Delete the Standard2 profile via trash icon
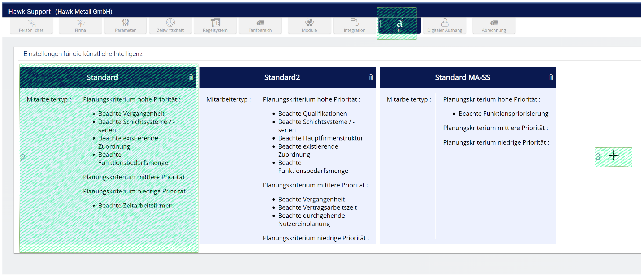Viewport: 644px width, 277px height. coord(371,77)
